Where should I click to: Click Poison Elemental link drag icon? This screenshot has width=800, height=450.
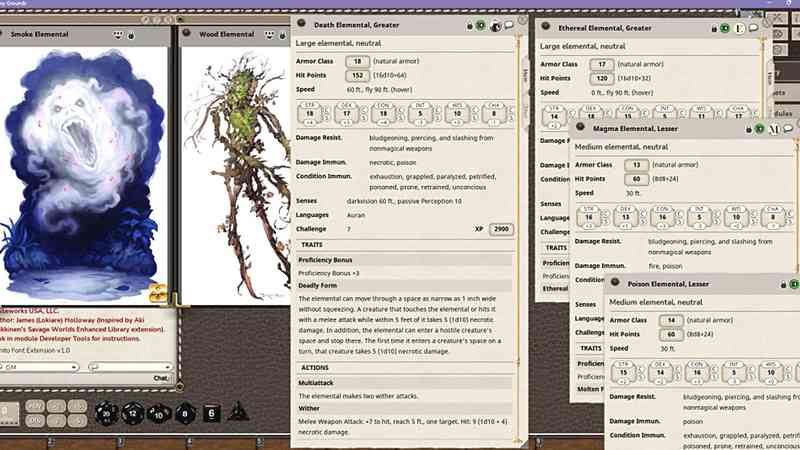click(615, 282)
